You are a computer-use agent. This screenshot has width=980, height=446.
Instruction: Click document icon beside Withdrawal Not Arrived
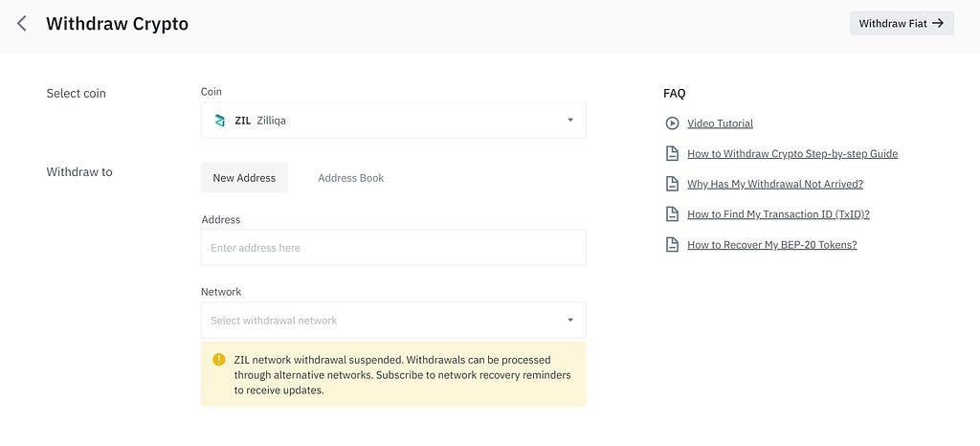(x=672, y=184)
